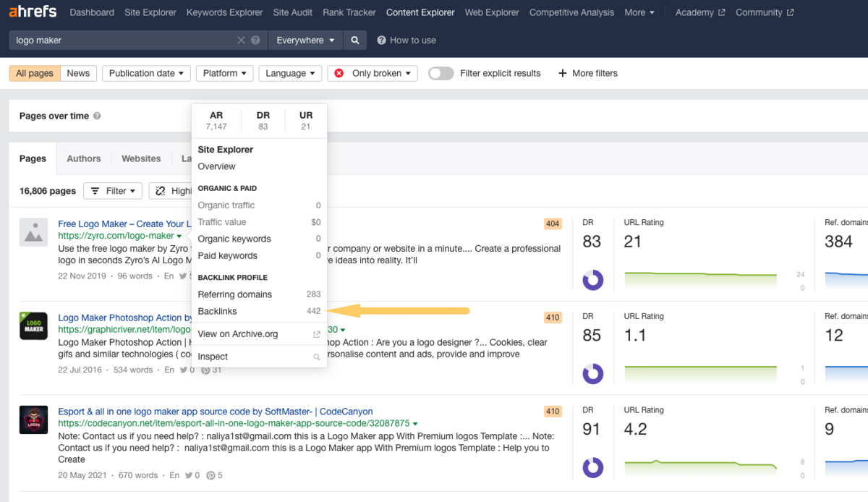The height and width of the screenshot is (502, 868).
Task: Click Archive.org external link icon
Action: click(316, 334)
